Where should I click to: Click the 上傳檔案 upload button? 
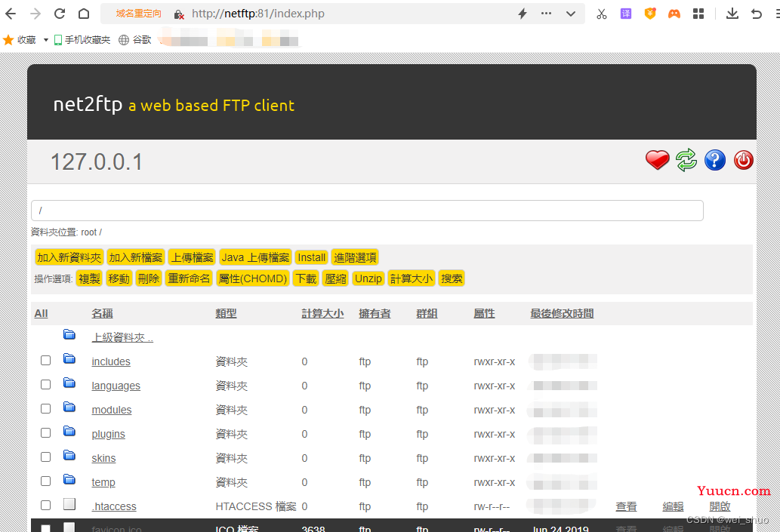[192, 257]
